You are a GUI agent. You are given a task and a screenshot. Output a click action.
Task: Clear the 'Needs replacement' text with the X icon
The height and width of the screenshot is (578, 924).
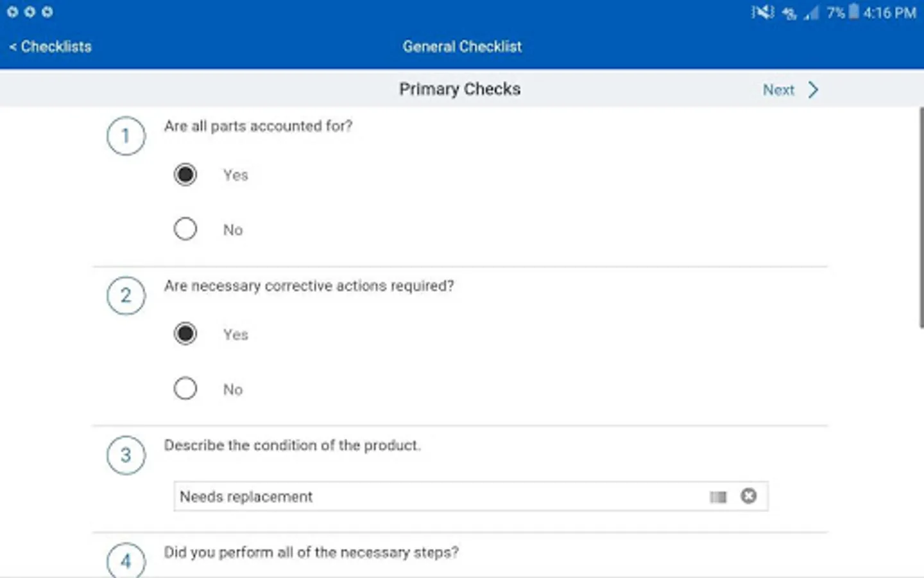tap(748, 496)
